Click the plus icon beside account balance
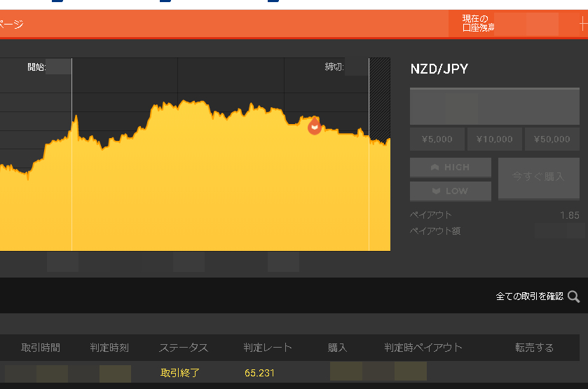The width and height of the screenshot is (588, 389). 584,25
